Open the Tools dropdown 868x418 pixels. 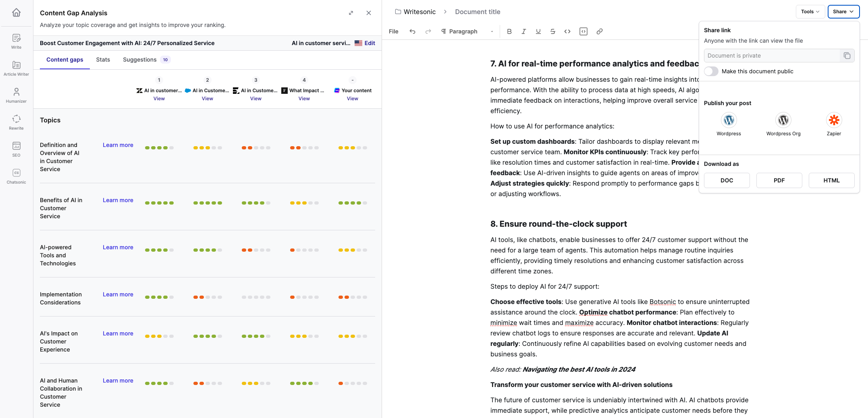(810, 12)
